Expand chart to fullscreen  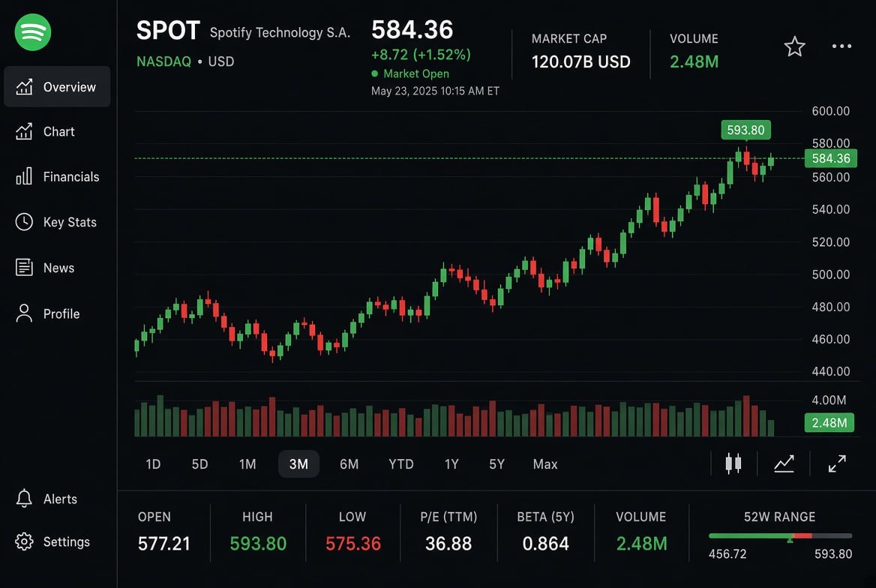837,463
